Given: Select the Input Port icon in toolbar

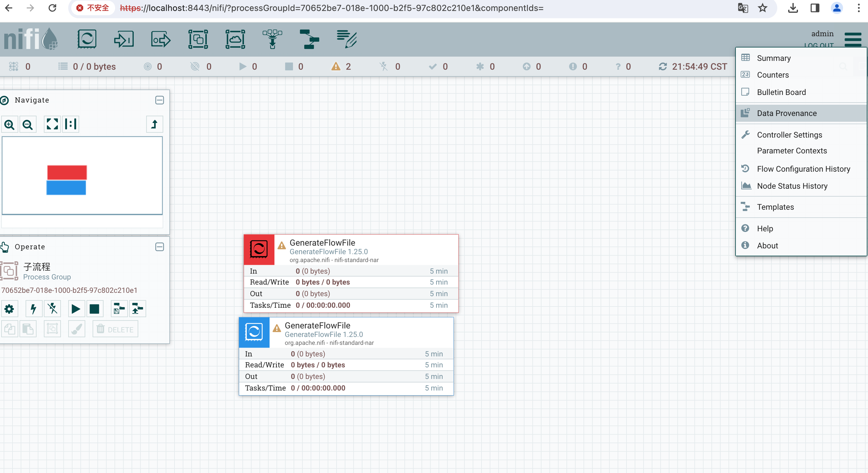Looking at the screenshot, I should click(x=124, y=39).
